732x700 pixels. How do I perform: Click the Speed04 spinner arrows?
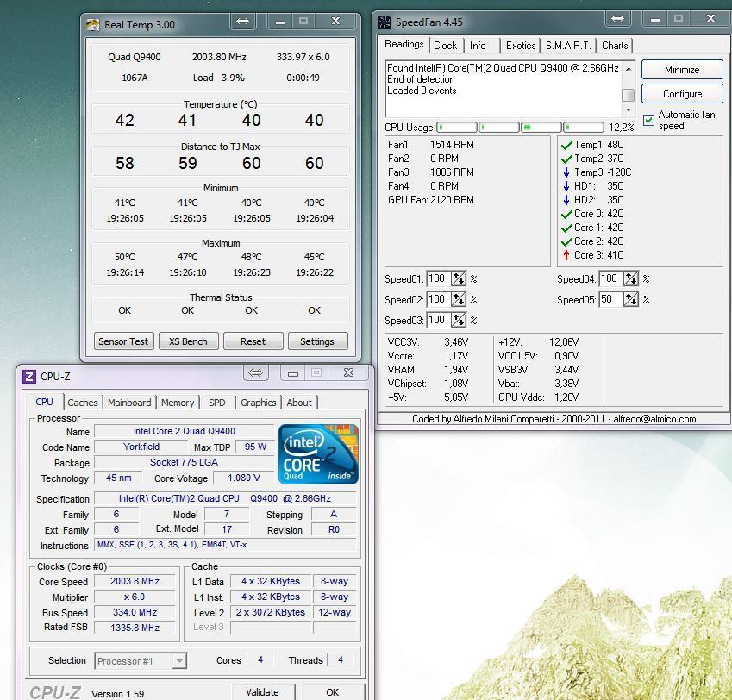631,278
